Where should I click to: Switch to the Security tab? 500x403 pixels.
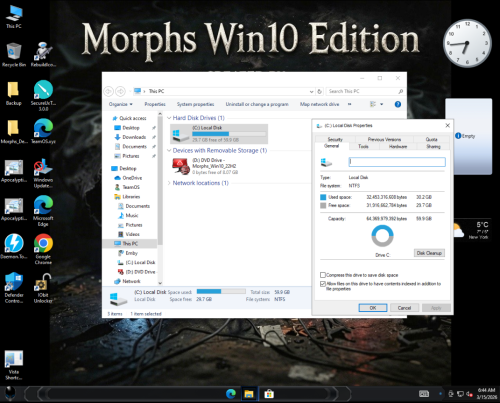[335, 139]
